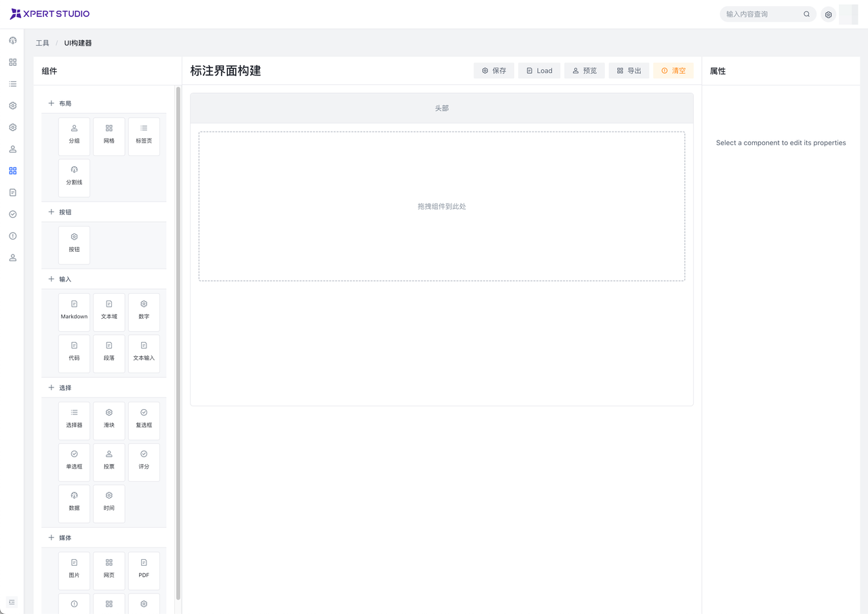The image size is (868, 614).
Task: Click the user avatar at top right
Action: coord(848,14)
